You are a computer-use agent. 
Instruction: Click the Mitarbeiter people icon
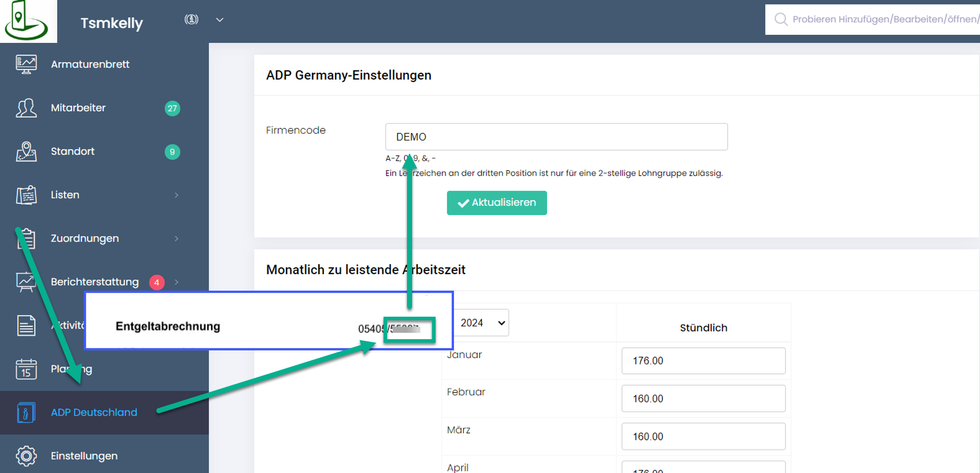click(x=26, y=108)
